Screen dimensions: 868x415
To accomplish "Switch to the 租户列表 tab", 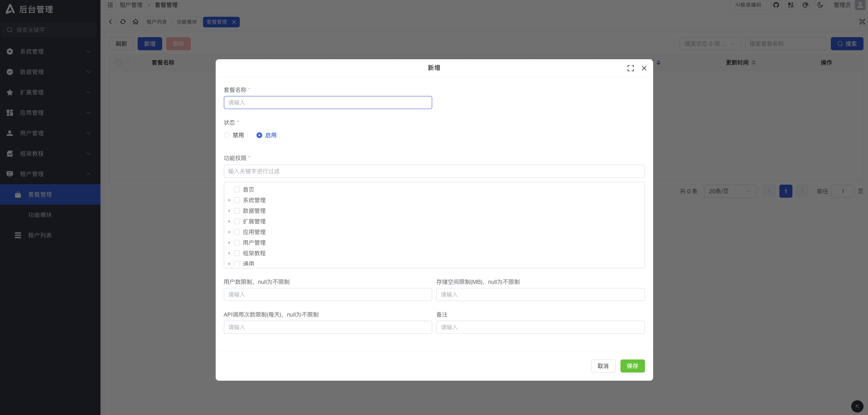I will [x=156, y=22].
